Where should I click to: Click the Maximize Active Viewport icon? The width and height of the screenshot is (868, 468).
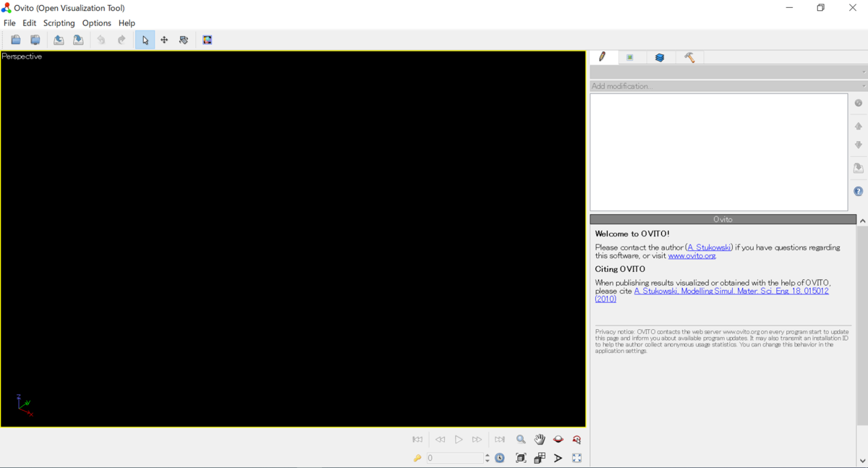tap(576, 458)
